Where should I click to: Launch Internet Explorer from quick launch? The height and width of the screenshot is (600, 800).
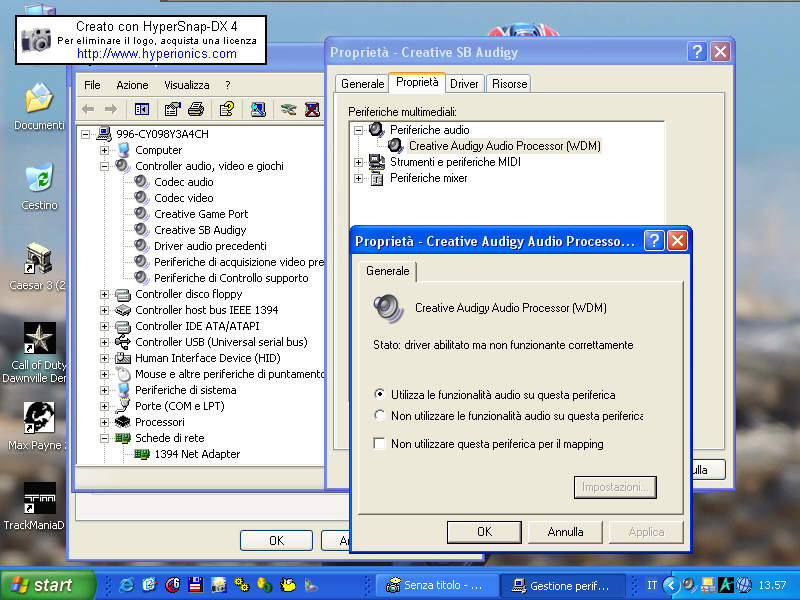(126, 585)
